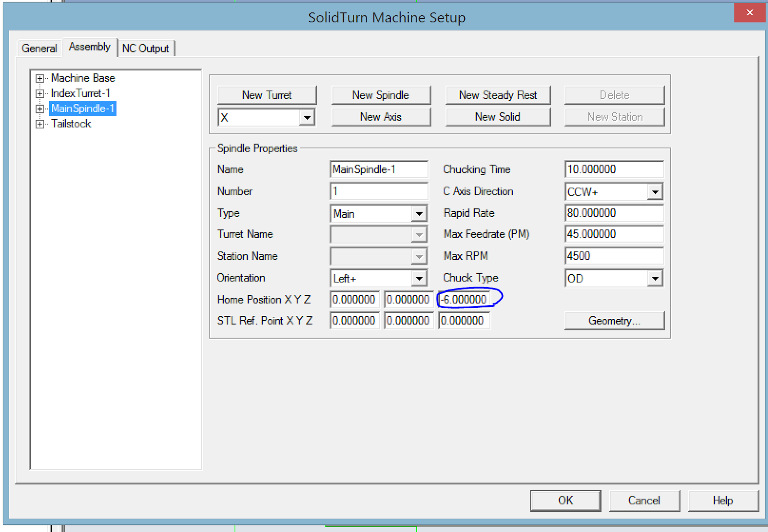The width and height of the screenshot is (768, 532).
Task: Open the Geometry... dialog
Action: (x=614, y=321)
